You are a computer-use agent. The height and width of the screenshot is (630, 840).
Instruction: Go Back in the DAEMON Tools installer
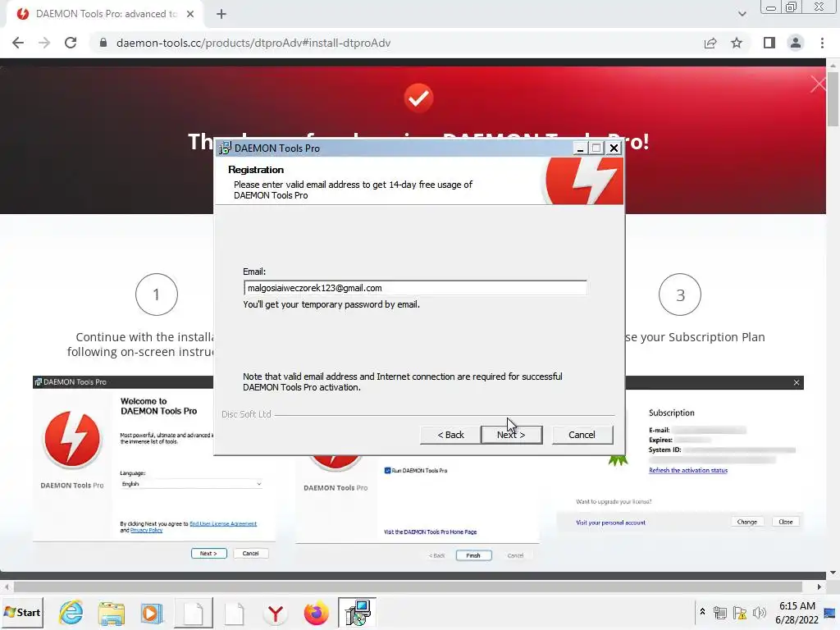click(x=450, y=435)
